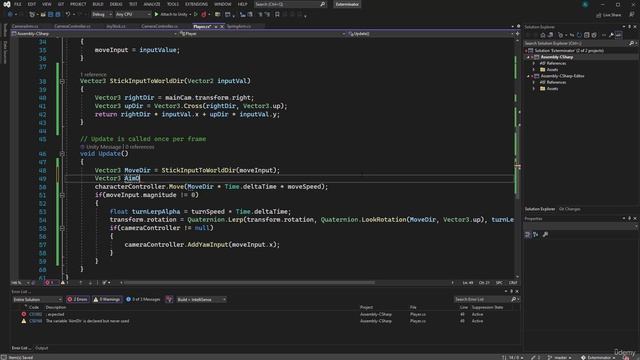Click the first error code link in Error List
The image size is (640, 360).
(35, 314)
